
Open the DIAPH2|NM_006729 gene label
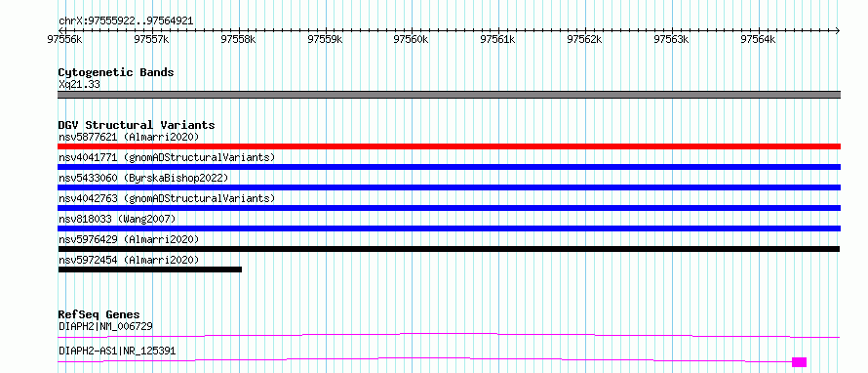(x=105, y=326)
